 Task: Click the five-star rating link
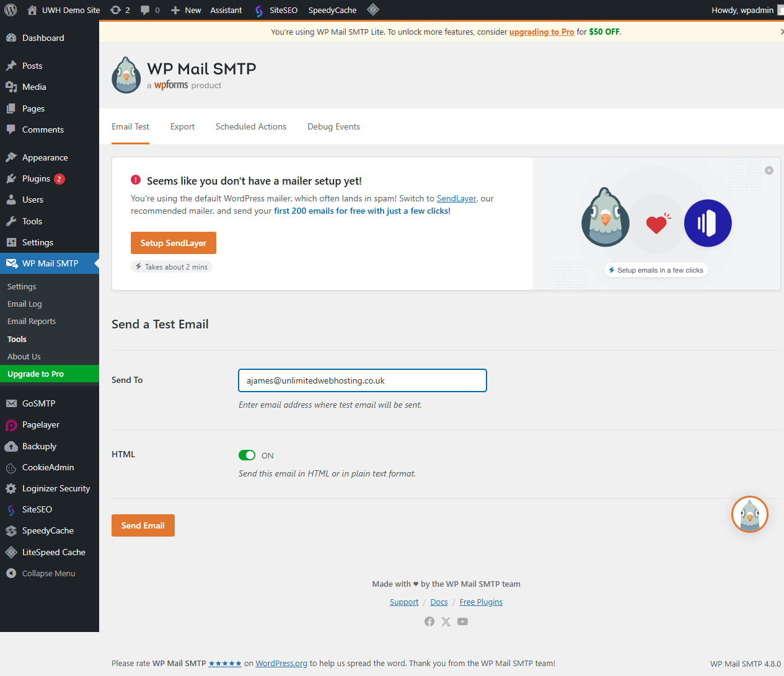225,663
